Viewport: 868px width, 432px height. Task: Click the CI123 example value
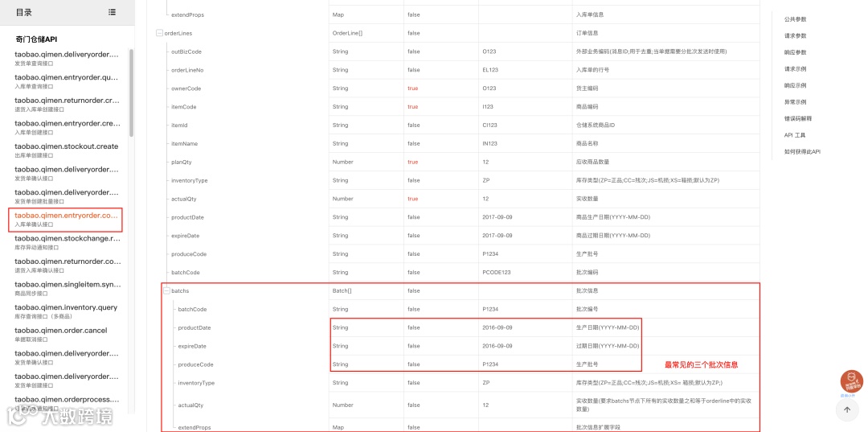490,125
